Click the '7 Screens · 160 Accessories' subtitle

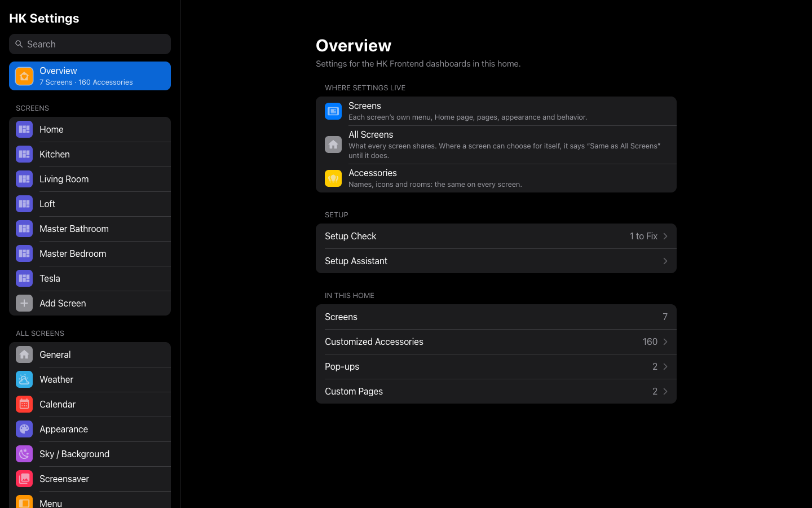(x=86, y=82)
